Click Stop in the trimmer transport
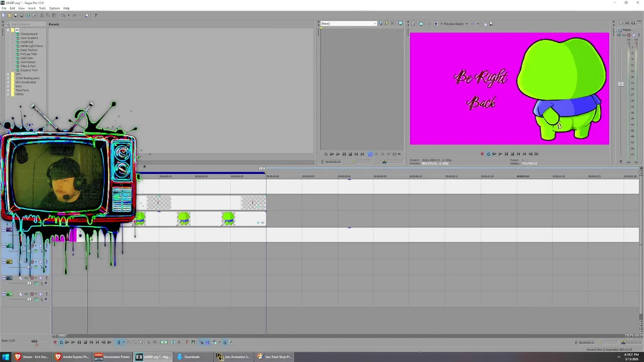644x362 pixels. click(350, 154)
